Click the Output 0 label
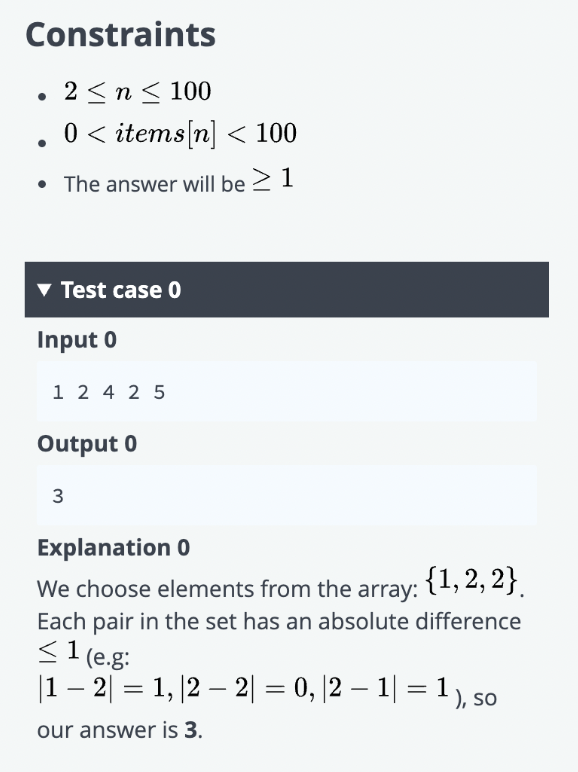Screen dimensions: 578x772 [x=87, y=444]
